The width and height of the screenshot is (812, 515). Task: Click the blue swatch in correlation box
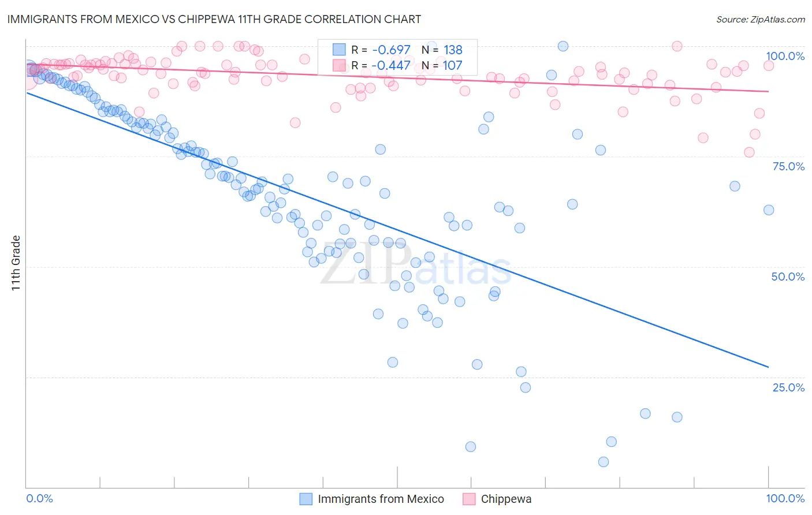(x=339, y=50)
